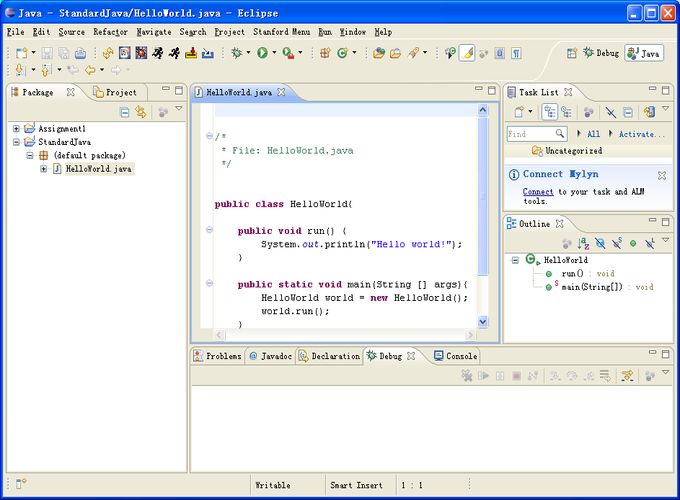Screen dimensions: 680x500
Task: Expand the Assignment1 project tree node
Action: pos(16,129)
